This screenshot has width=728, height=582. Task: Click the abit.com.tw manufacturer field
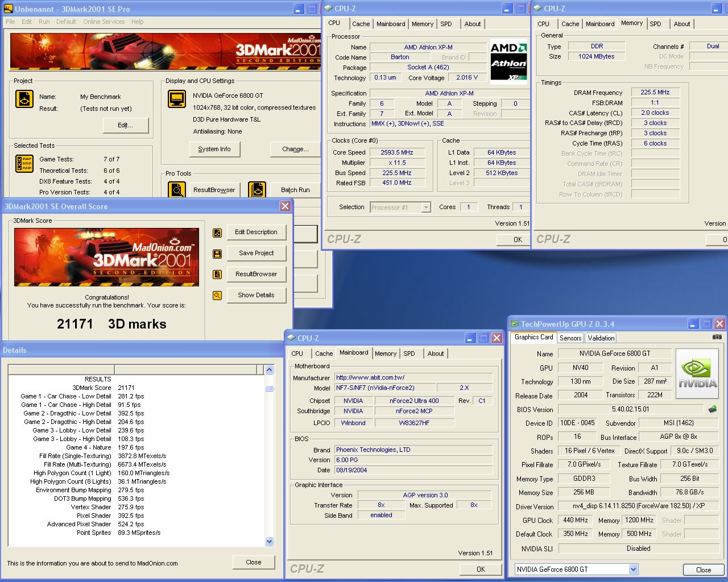(413, 377)
